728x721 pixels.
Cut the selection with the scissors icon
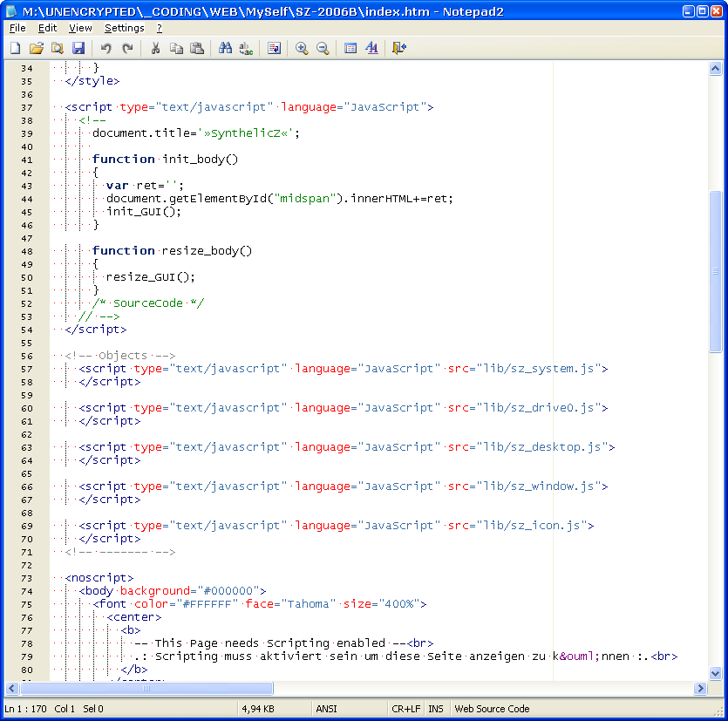(x=155, y=48)
